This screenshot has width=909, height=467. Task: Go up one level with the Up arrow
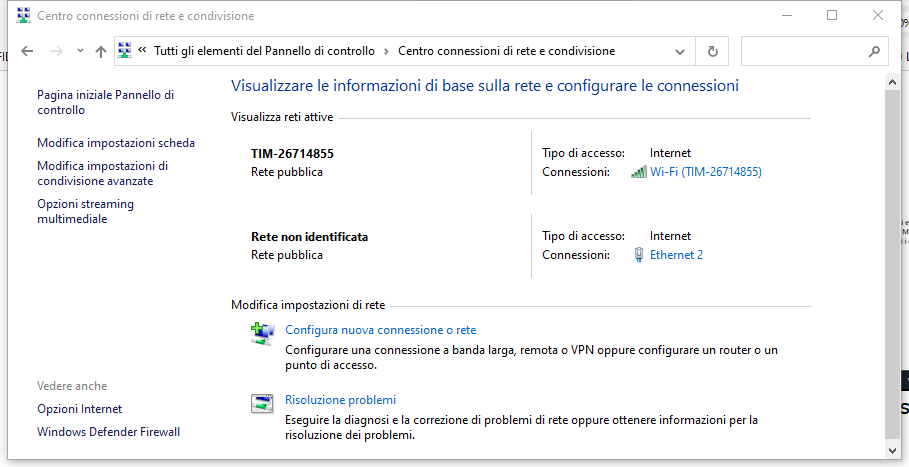[x=101, y=51]
